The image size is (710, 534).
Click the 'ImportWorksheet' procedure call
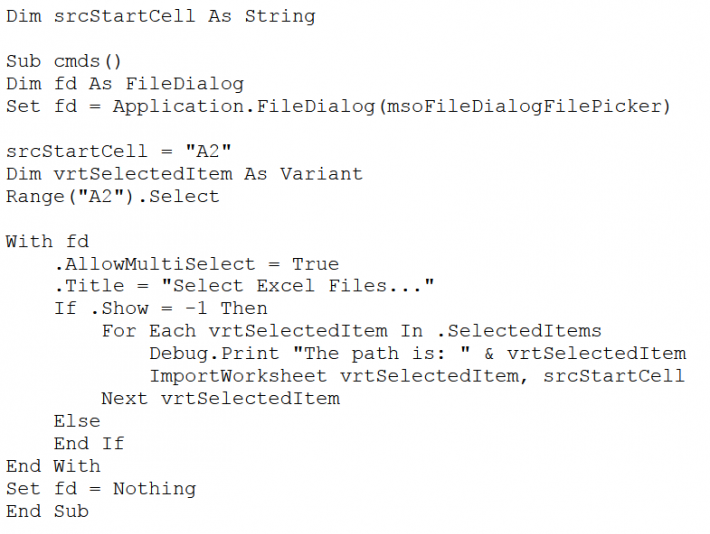(x=237, y=376)
